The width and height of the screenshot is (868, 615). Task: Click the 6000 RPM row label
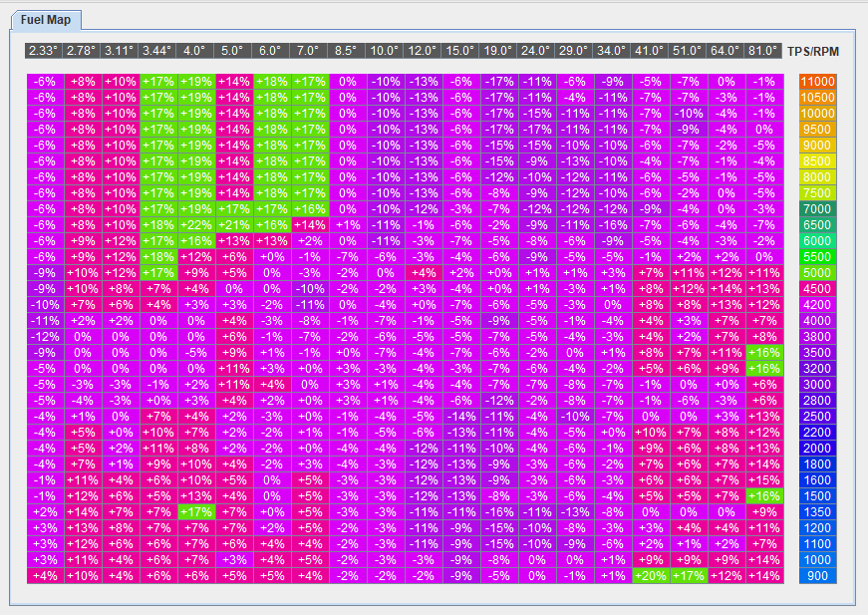817,241
